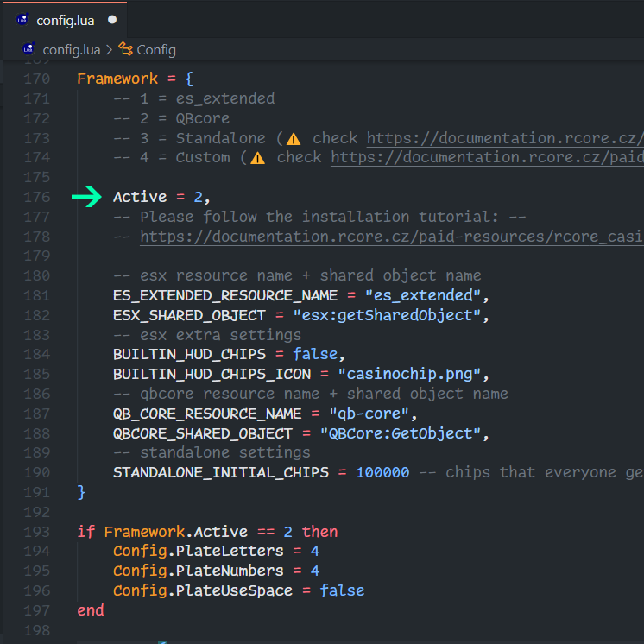
Task: Click the Config symbol icon in the breadcrumb
Action: (126, 49)
